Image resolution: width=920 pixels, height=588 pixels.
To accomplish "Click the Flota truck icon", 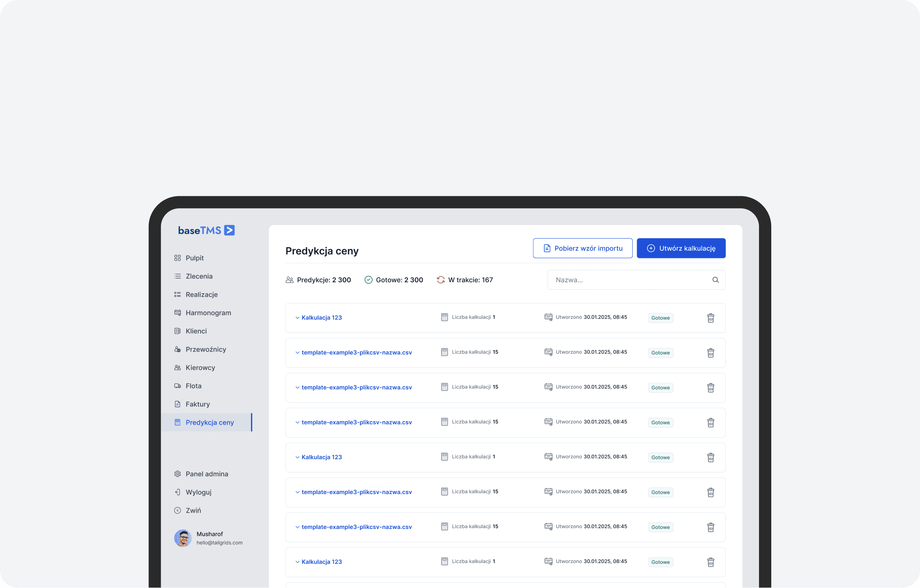I will click(x=177, y=386).
